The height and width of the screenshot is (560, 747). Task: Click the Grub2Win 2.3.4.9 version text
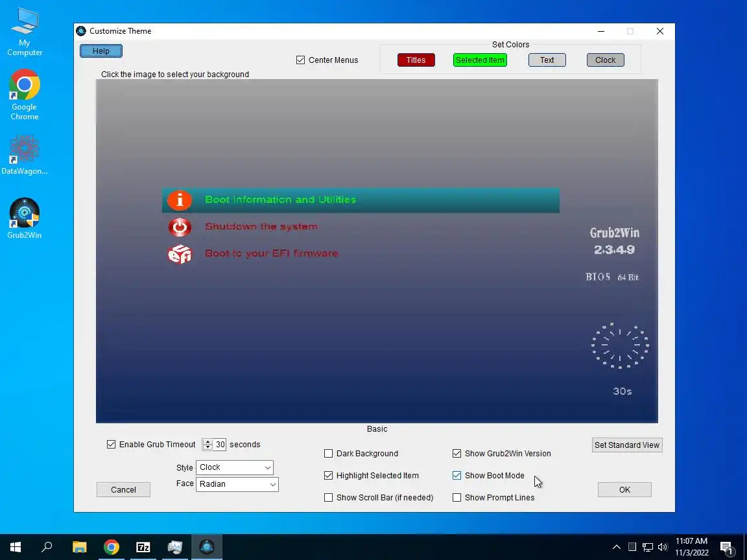pyautogui.click(x=615, y=241)
